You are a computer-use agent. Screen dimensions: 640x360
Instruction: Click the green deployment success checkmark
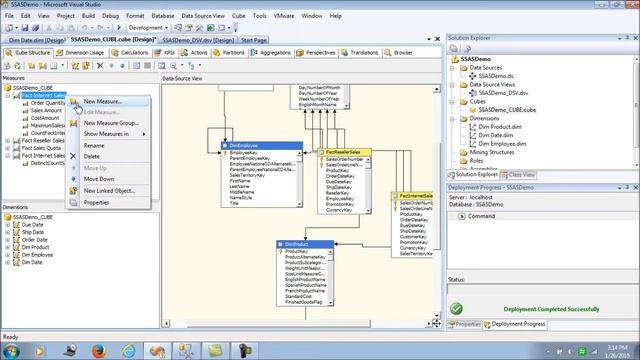pyautogui.click(x=456, y=309)
